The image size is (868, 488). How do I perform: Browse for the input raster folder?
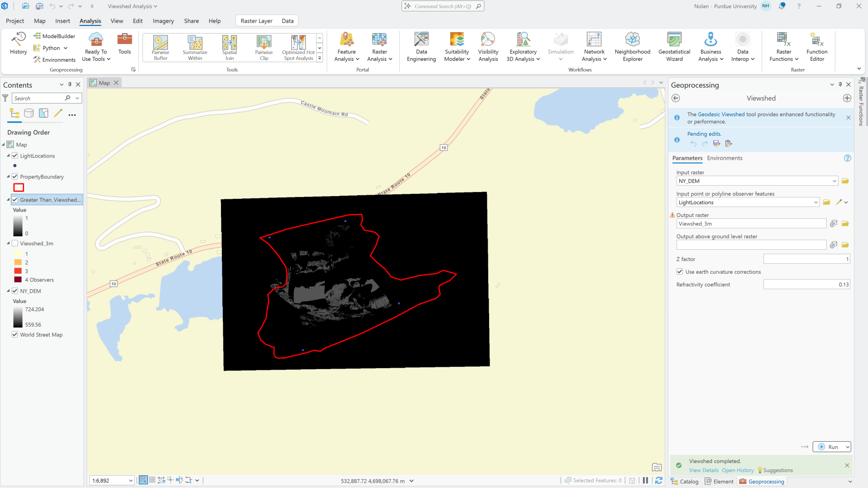click(845, 181)
